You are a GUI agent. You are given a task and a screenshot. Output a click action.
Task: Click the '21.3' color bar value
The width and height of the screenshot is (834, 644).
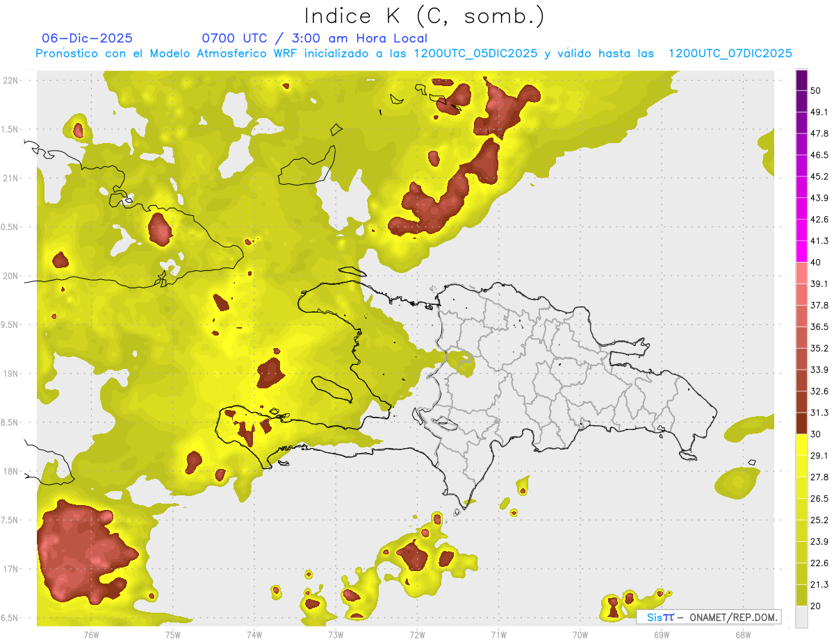point(819,585)
